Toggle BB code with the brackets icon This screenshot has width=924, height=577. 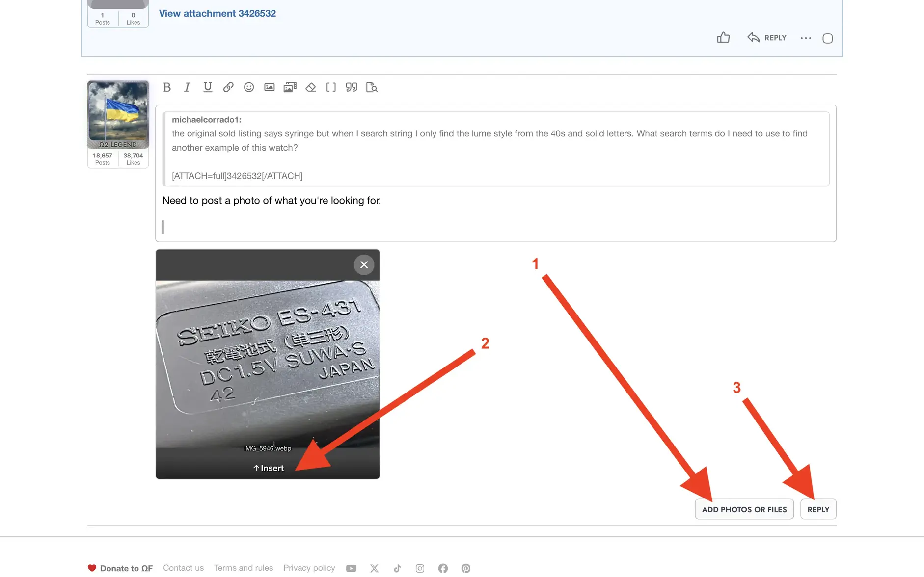[331, 87]
